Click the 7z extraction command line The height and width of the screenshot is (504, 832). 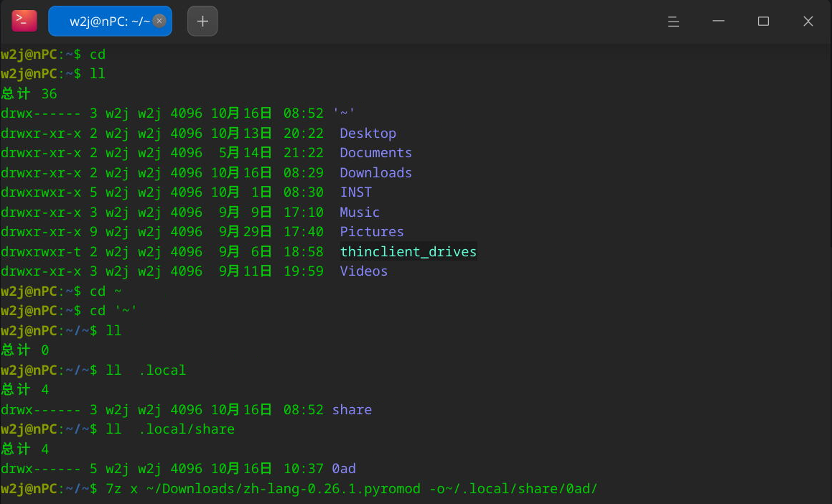coord(351,489)
